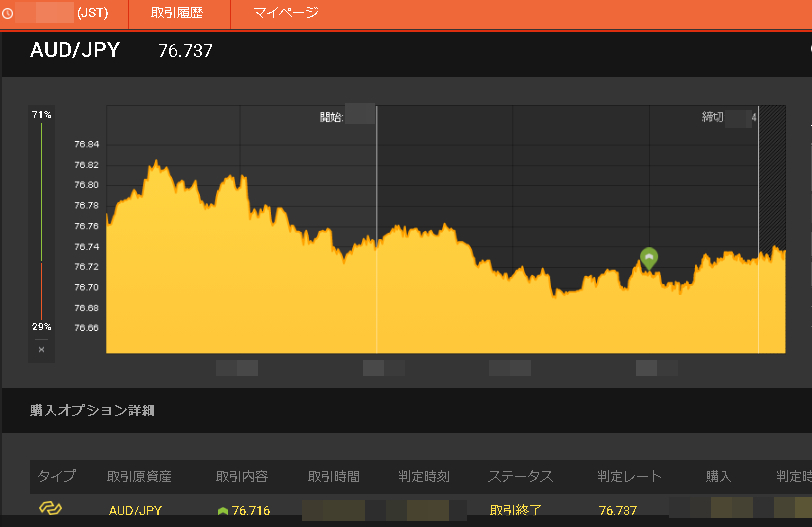Click the 76.66 axis label
The height and width of the screenshot is (527, 812).
coord(86,328)
